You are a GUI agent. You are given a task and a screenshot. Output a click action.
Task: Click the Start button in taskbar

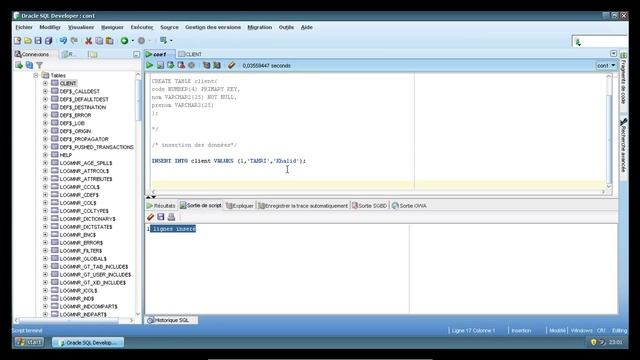click(x=29, y=342)
